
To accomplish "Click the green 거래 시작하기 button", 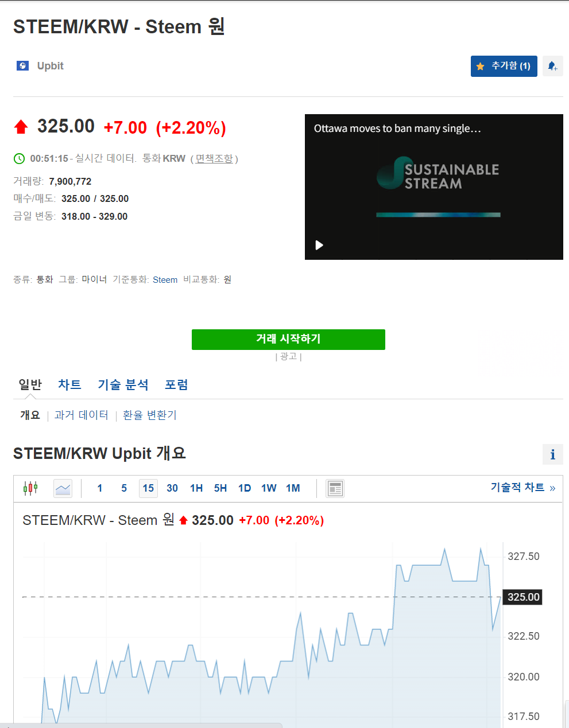I will point(288,339).
